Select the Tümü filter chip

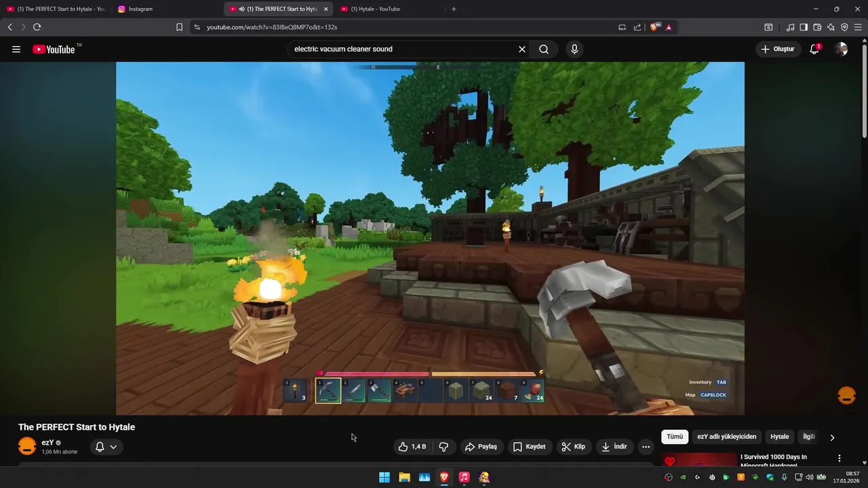pyautogui.click(x=675, y=436)
